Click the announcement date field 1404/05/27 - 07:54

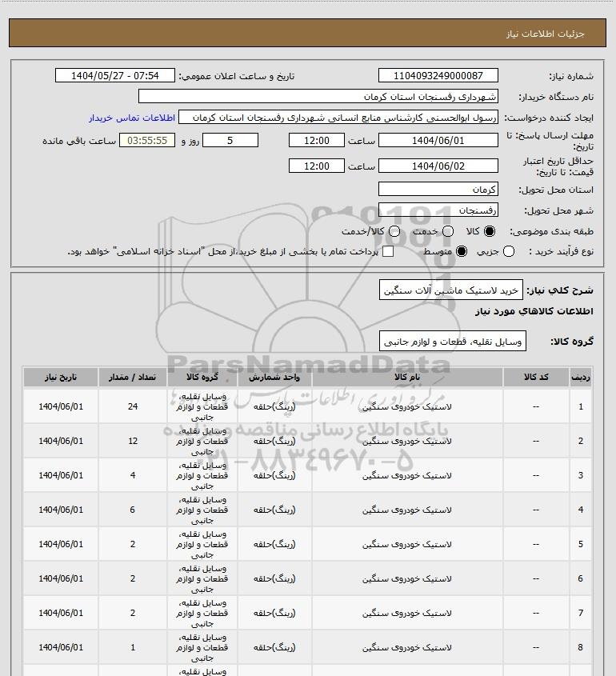tap(115, 75)
